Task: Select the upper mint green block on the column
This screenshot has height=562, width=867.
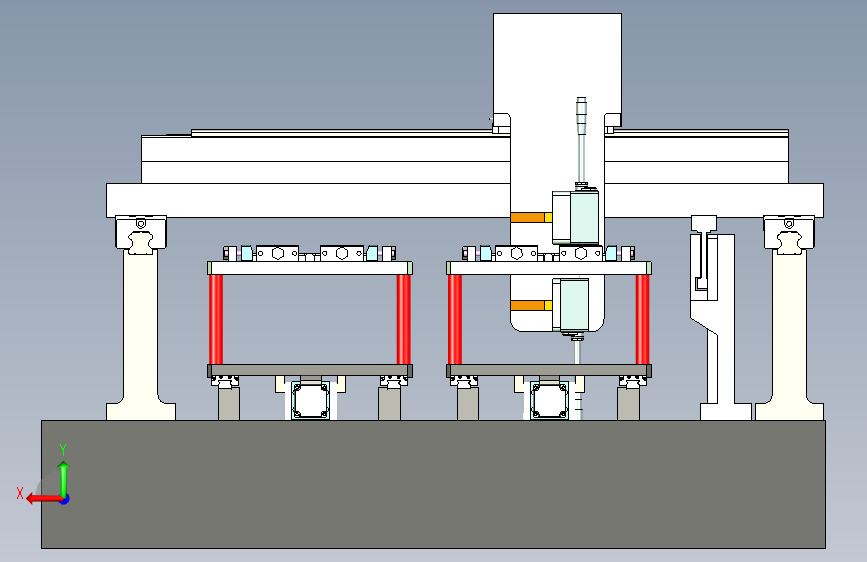Action: (583, 217)
